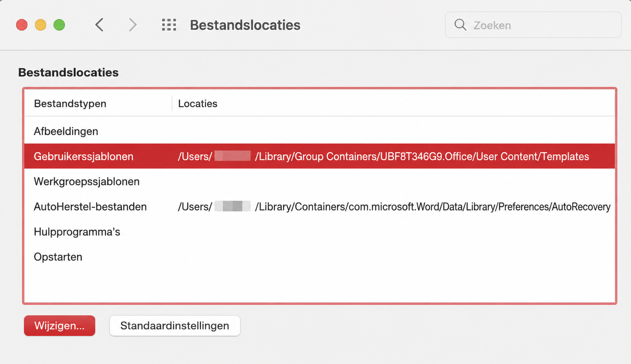Select the Hulpprogramma's row

point(320,232)
